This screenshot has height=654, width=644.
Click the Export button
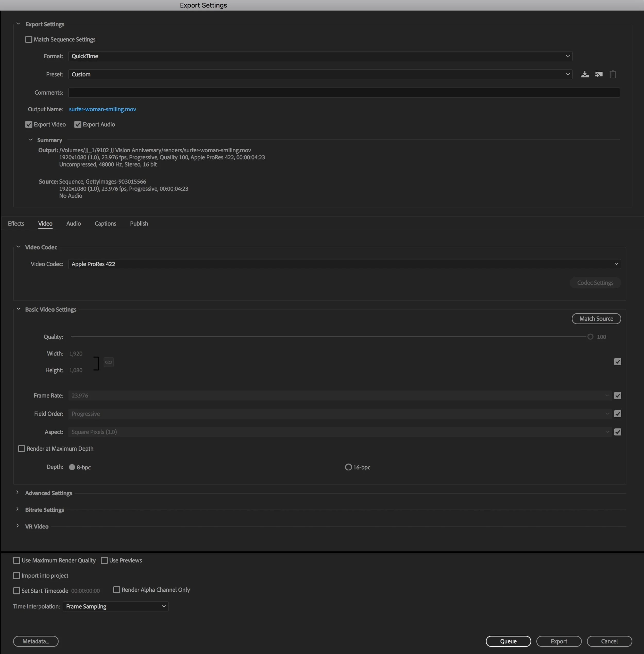pos(559,641)
